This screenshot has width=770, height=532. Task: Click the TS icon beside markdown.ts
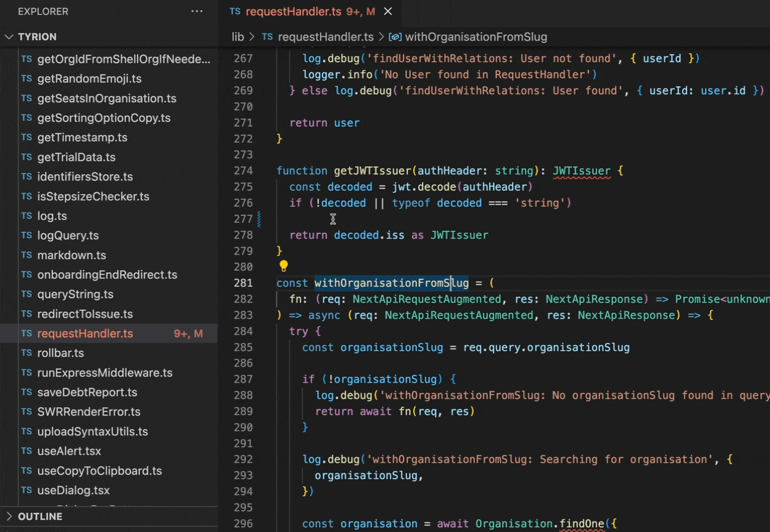(27, 255)
